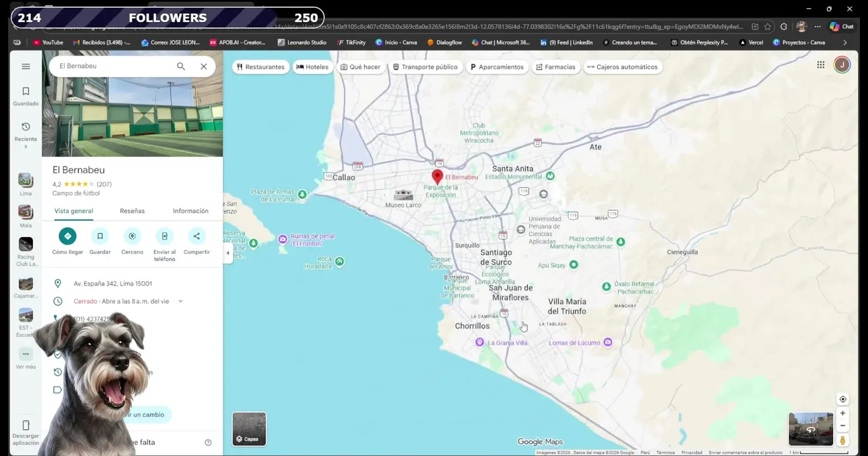Image resolution: width=868 pixels, height=456 pixels.
Task: Click the Compartir share icon
Action: point(196,236)
